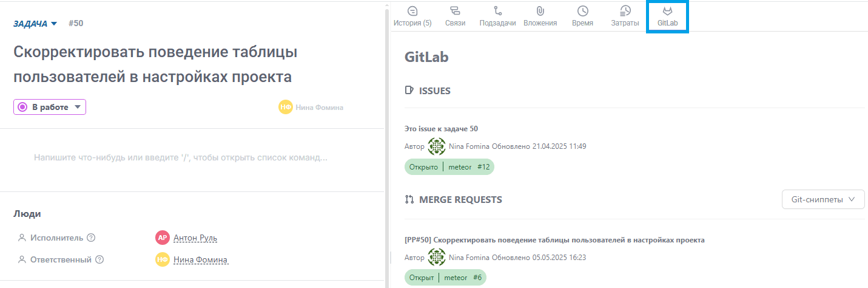Open the Подзадачи subtasks tab icon
This screenshot has width=868, height=288.
pyautogui.click(x=498, y=10)
